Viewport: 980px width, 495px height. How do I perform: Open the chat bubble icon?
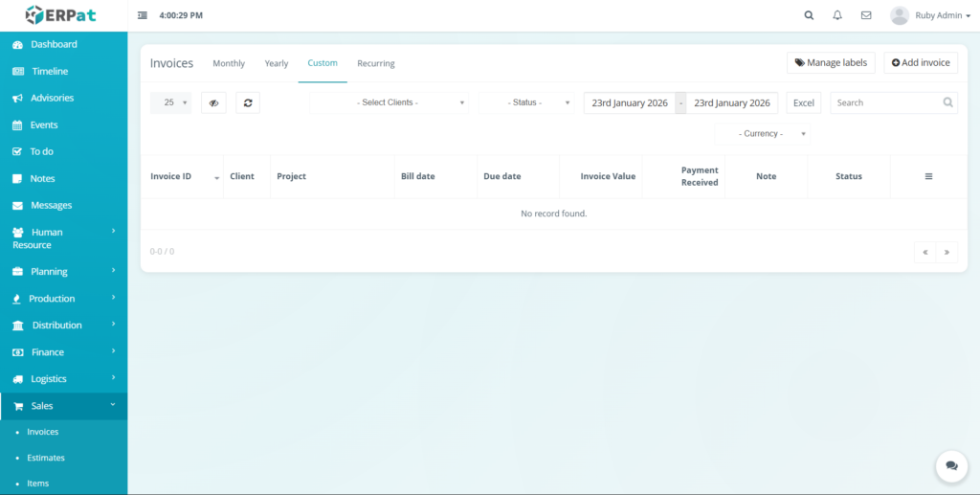pyautogui.click(x=951, y=465)
